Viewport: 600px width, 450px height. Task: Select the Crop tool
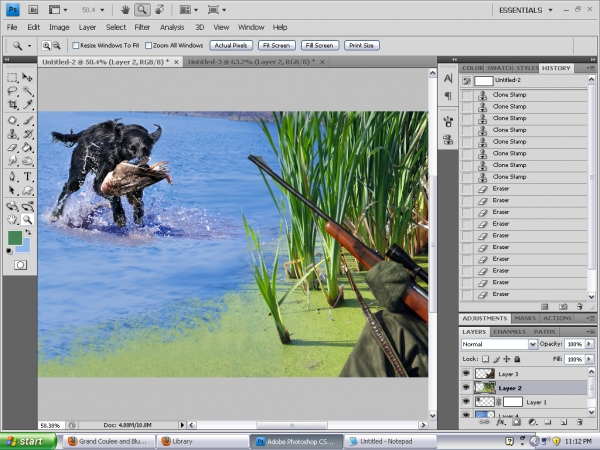[x=12, y=104]
